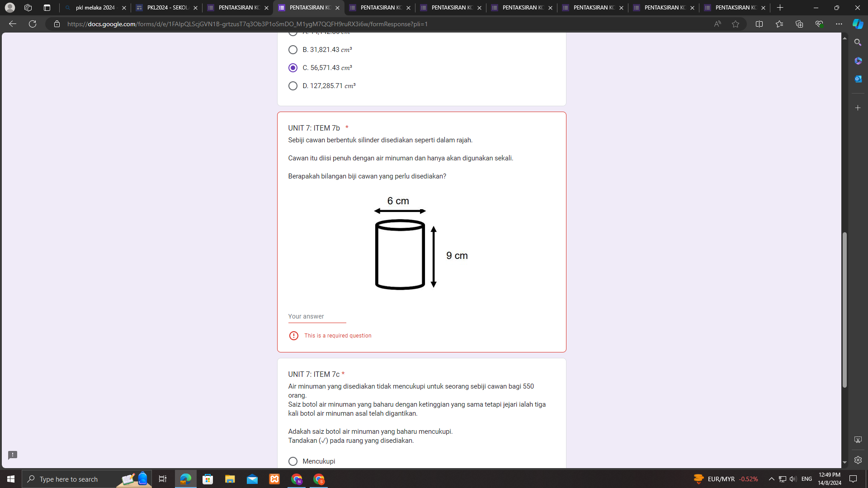
Task: Open volume control in system tray
Action: pyautogui.click(x=793, y=479)
